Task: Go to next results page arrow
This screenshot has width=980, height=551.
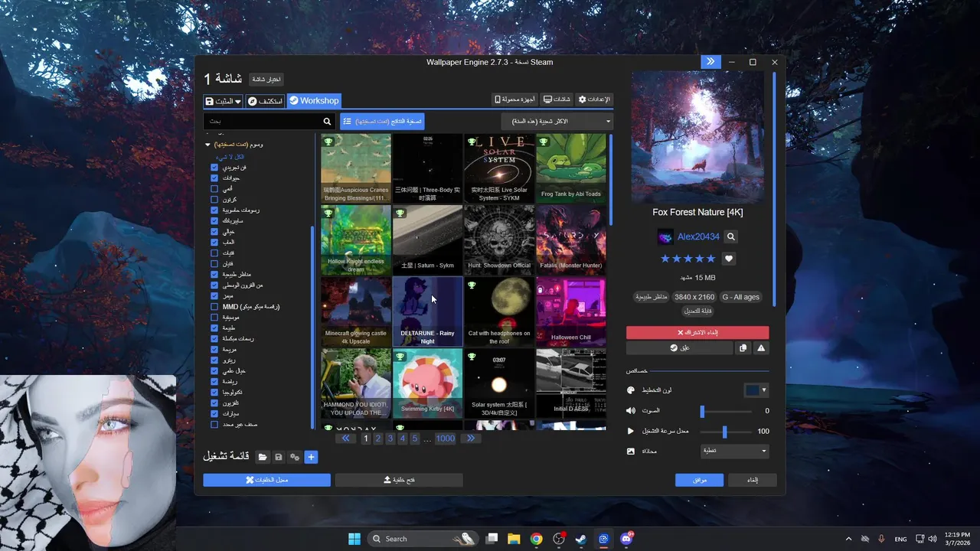Action: click(471, 439)
